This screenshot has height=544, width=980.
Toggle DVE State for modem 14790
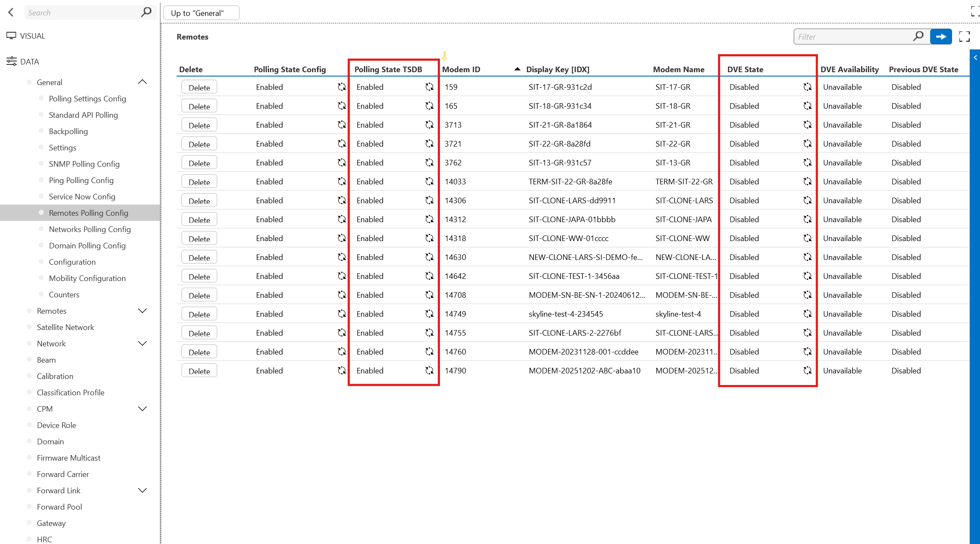point(807,370)
